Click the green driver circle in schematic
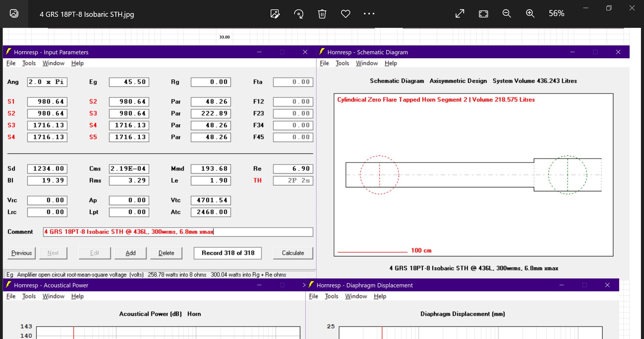The height and width of the screenshot is (339, 644). point(568,175)
